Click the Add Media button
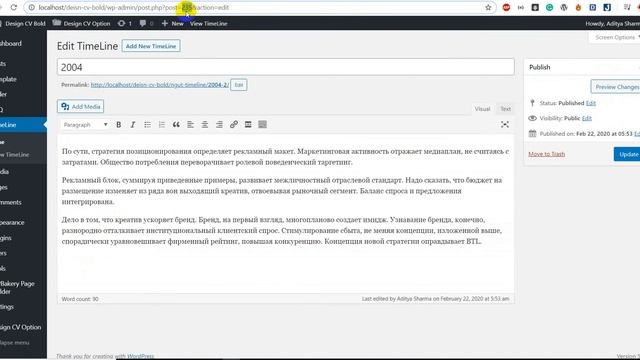The height and width of the screenshot is (360, 640). click(x=80, y=107)
